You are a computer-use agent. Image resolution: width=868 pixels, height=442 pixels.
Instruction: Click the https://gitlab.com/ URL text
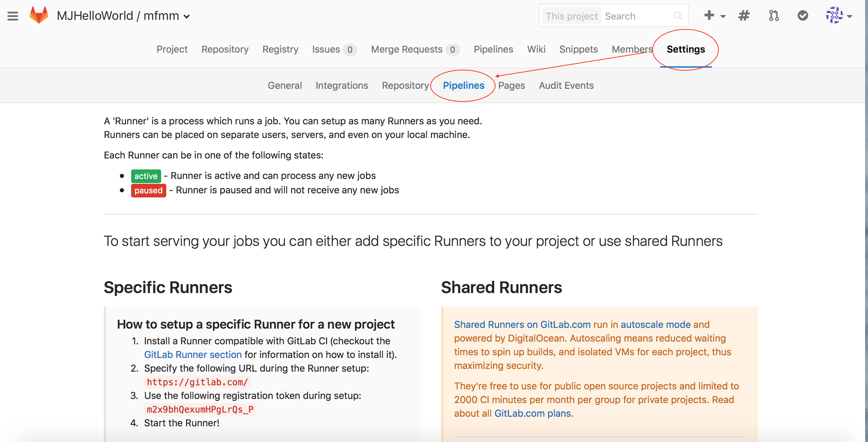[x=197, y=382]
